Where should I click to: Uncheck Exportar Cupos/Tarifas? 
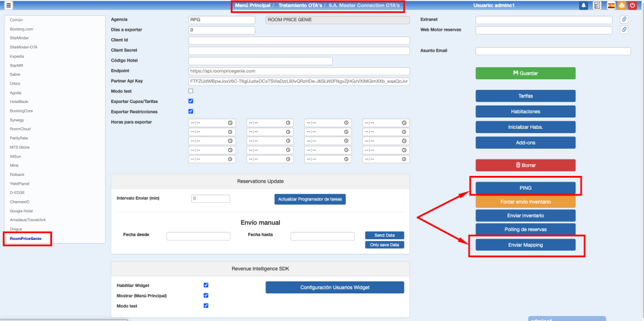(x=191, y=101)
